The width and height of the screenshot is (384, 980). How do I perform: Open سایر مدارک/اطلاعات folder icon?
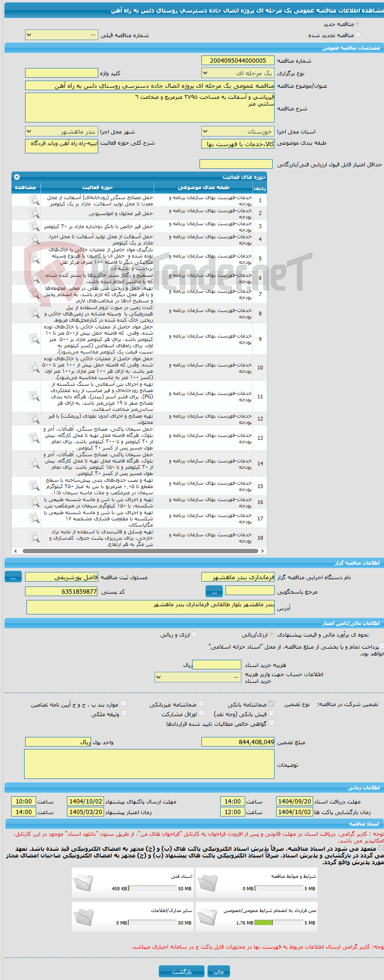[x=83, y=917]
